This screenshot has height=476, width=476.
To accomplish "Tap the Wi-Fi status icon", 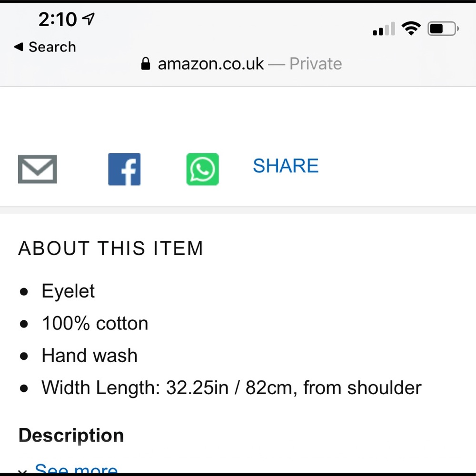I will point(411,29).
